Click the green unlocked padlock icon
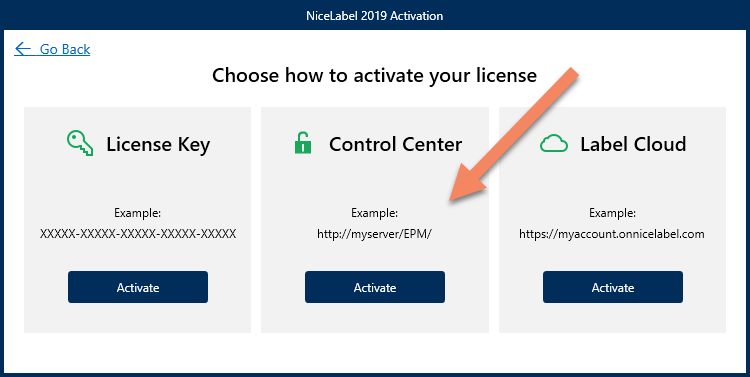 (302, 143)
